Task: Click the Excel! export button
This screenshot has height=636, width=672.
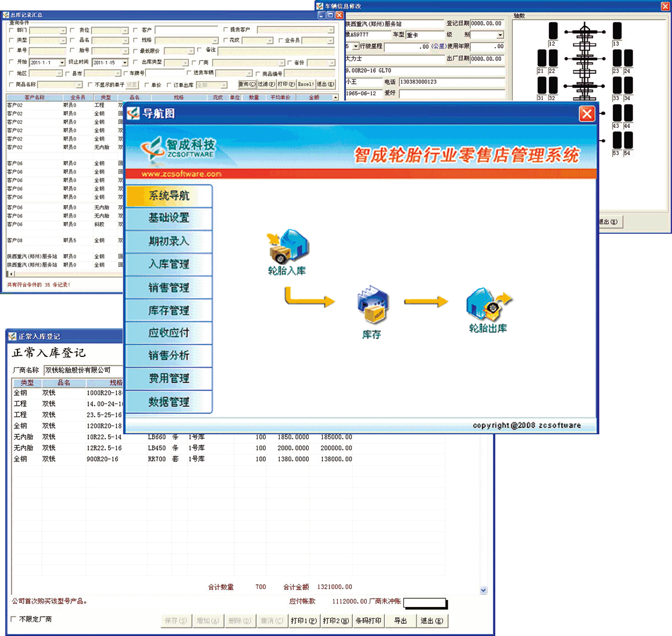Action: pos(306,84)
